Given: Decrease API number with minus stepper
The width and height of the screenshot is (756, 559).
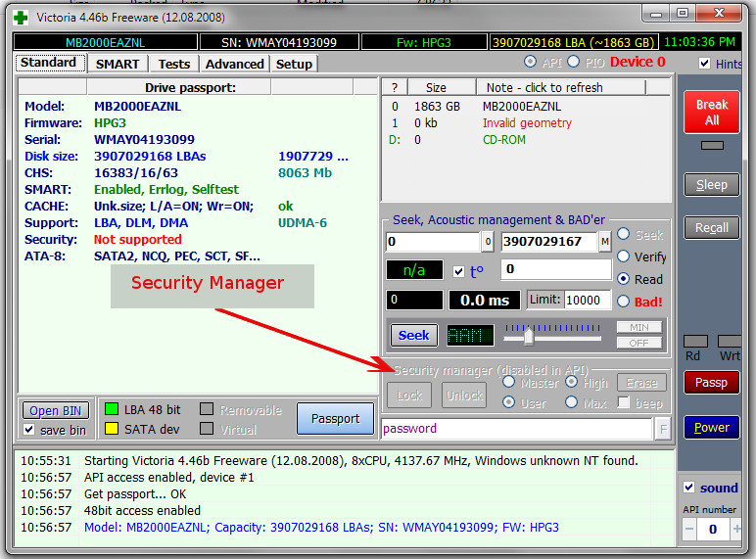Looking at the screenshot, I should pyautogui.click(x=688, y=530).
